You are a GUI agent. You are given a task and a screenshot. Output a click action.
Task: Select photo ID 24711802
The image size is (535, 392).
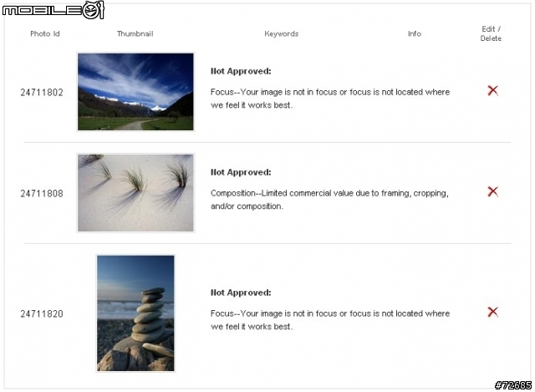(42, 93)
